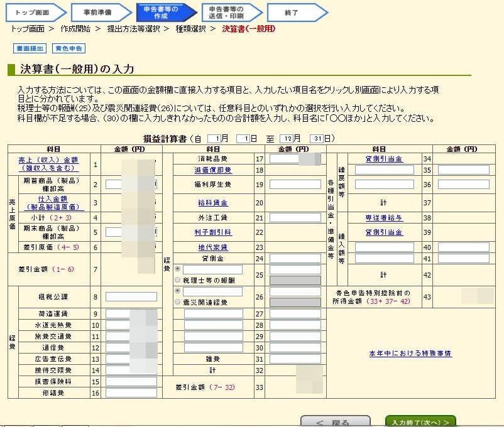Image resolution: width=504 pixels, height=427 pixels.
Task: Open 売上（収入）金額 link
Action: pos(48,164)
